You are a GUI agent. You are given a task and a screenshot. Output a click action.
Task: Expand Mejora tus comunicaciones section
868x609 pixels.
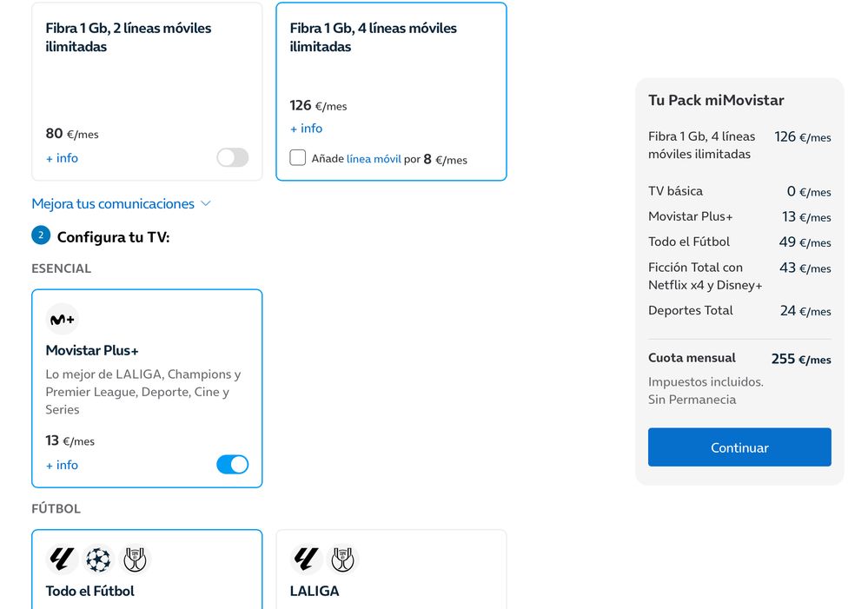pos(113,203)
